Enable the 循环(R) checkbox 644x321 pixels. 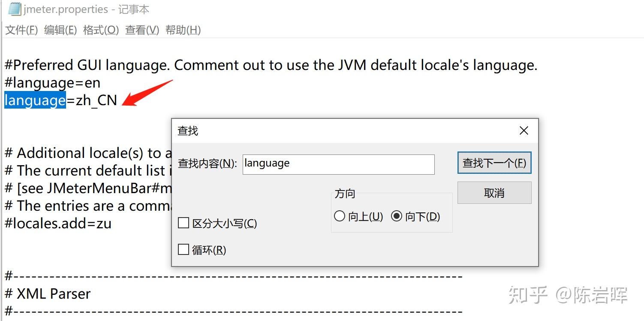(x=184, y=249)
